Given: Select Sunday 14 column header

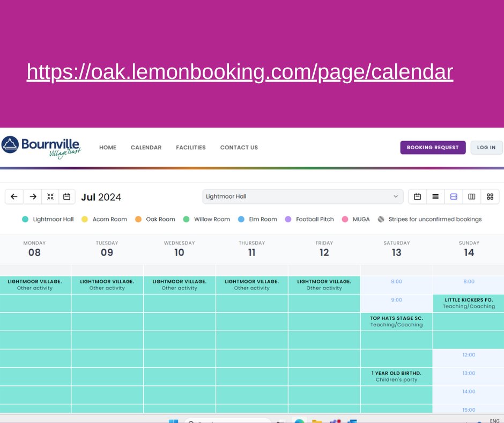Looking at the screenshot, I should 469,249.
